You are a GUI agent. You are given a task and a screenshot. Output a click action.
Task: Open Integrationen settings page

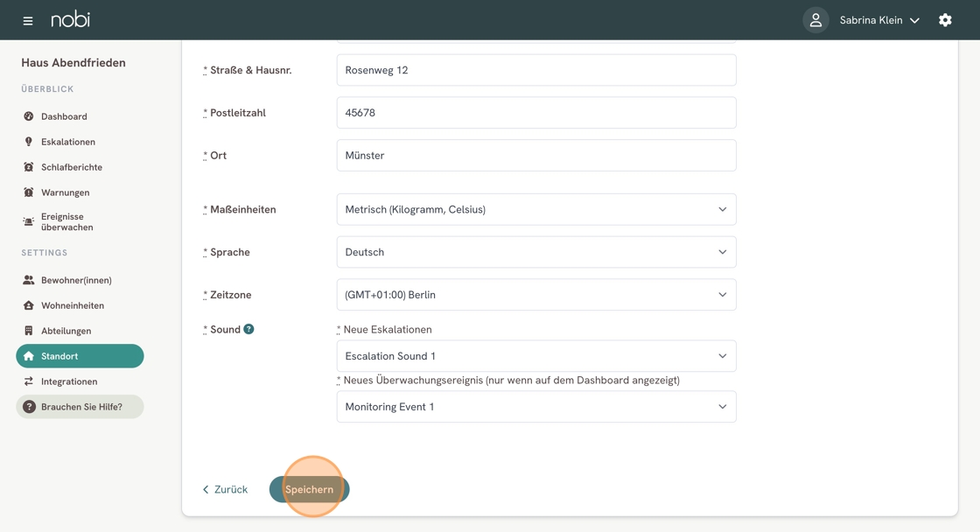[x=68, y=381]
